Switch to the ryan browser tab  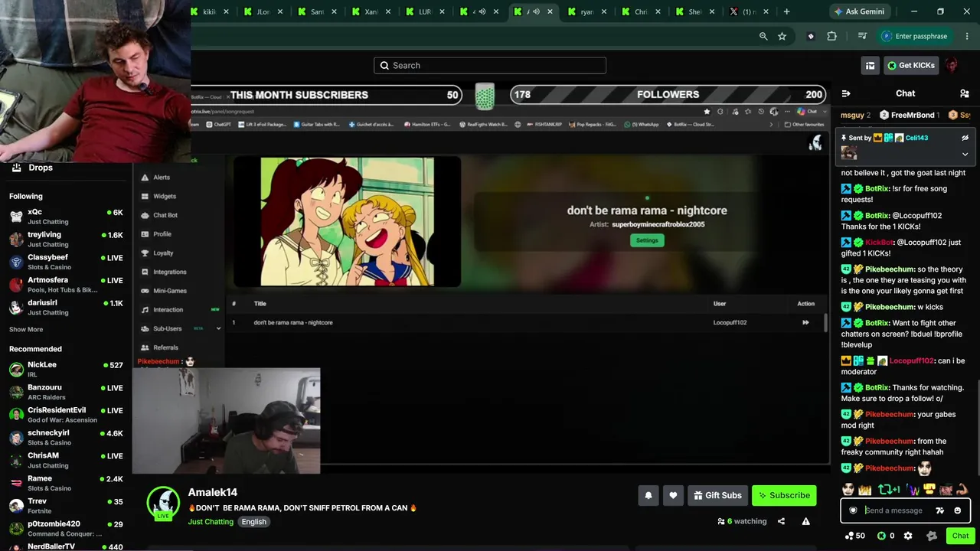click(x=587, y=11)
